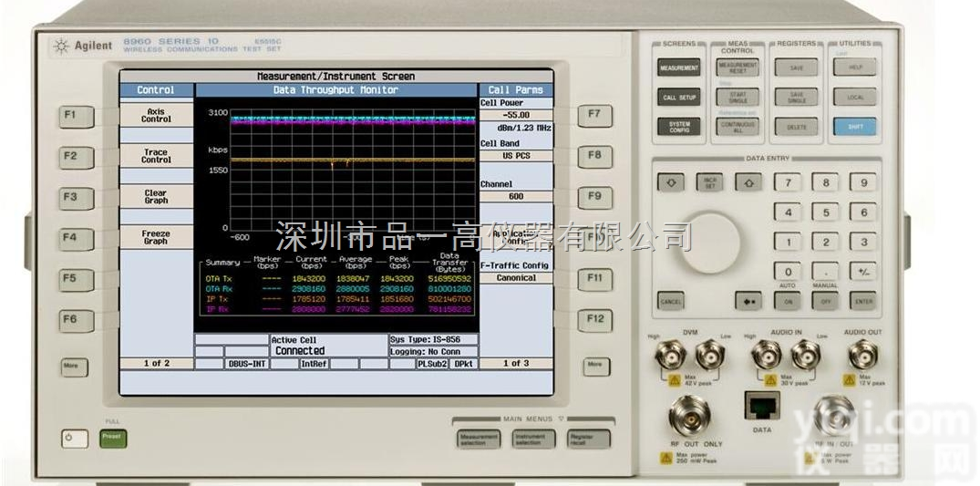Touch the RF OUT ONLY connector
The image size is (980, 486).
(689, 417)
